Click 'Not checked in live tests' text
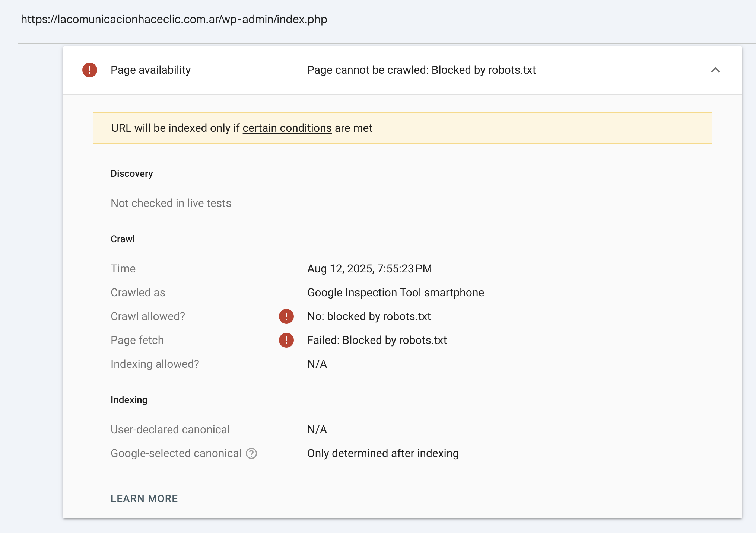This screenshot has width=756, height=533. [x=171, y=203]
